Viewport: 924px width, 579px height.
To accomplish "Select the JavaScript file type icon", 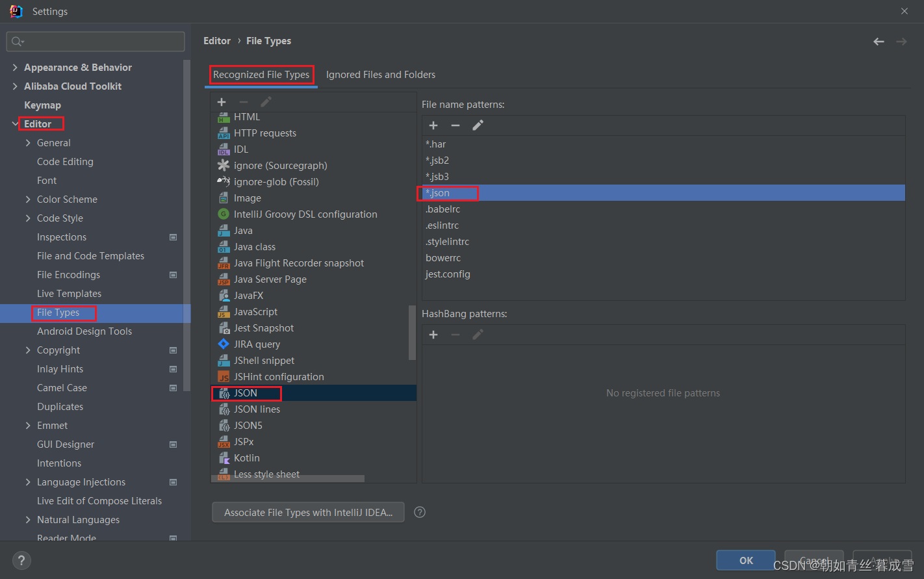I will 224,312.
